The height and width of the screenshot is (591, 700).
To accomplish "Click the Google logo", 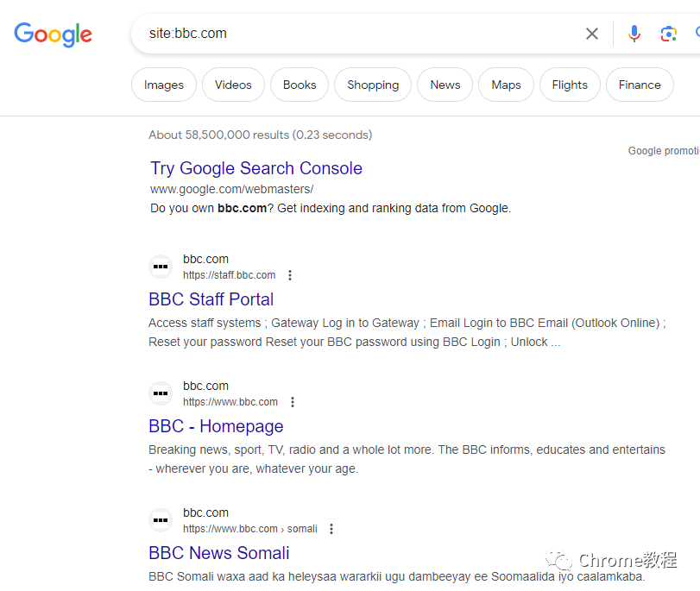I will point(54,35).
